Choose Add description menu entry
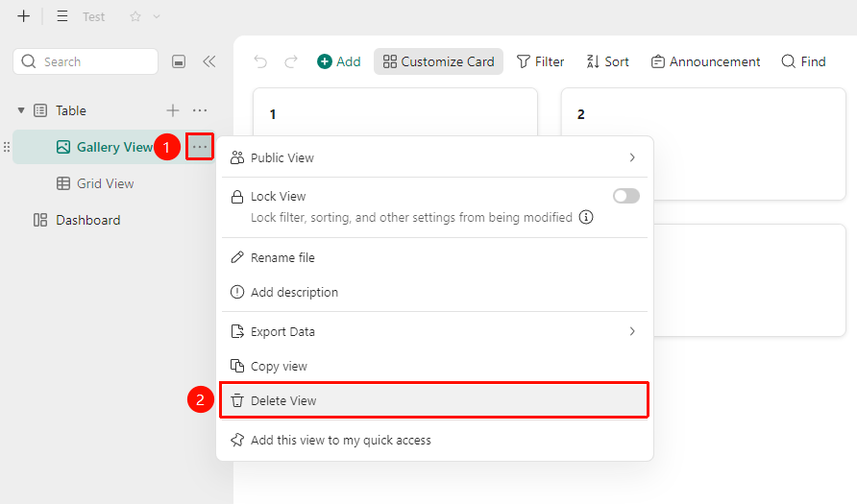Viewport: 857px width, 504px height. click(434, 292)
